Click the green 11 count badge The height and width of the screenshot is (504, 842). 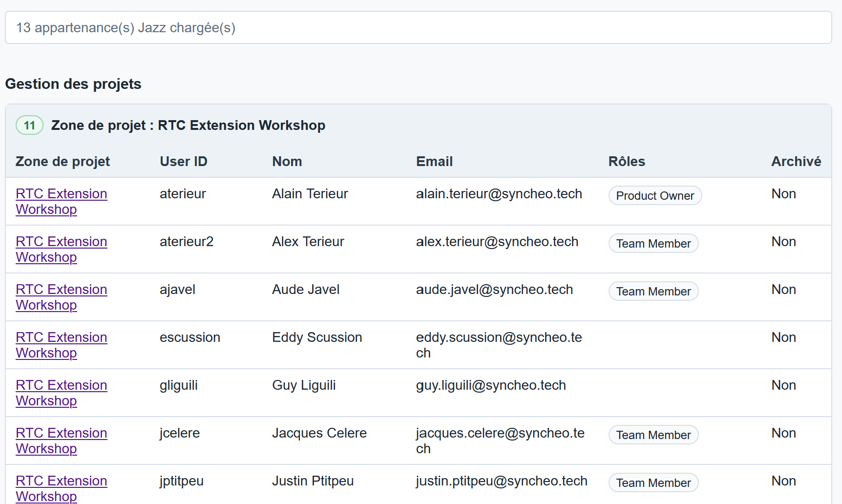30,125
